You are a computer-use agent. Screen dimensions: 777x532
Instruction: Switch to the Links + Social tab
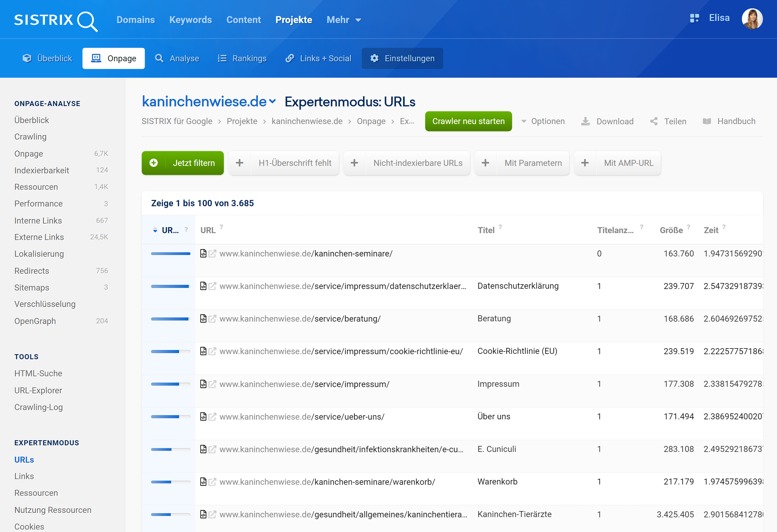pyautogui.click(x=318, y=59)
